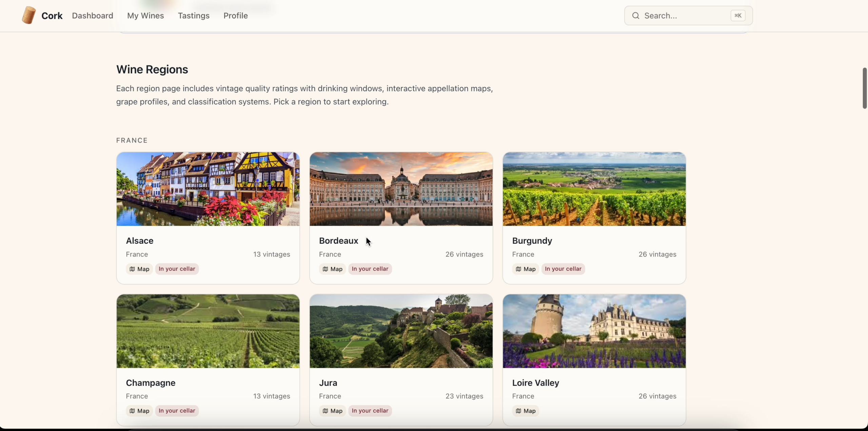Viewport: 868px width, 431px height.
Task: Click the Alsace 'In your cellar' tag
Action: (x=177, y=269)
